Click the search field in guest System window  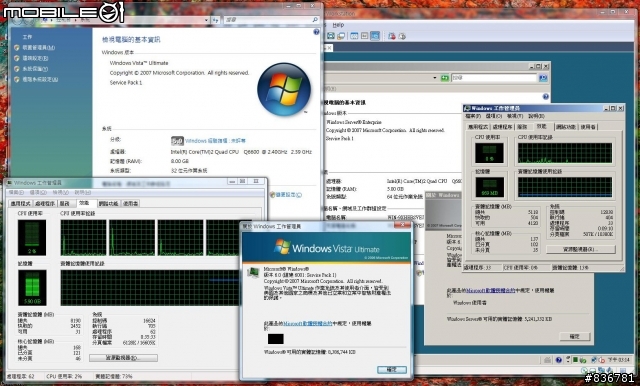click(494, 78)
